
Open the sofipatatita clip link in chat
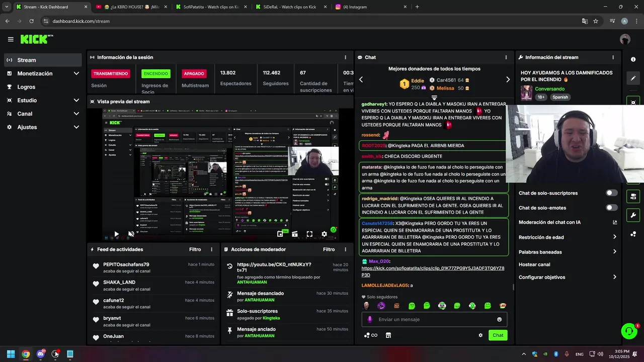click(433, 271)
